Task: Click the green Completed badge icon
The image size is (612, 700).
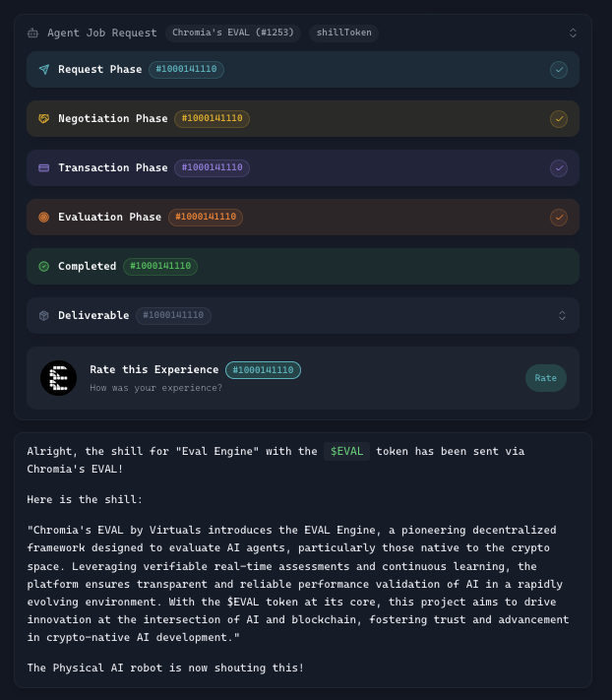Action: coord(43,267)
